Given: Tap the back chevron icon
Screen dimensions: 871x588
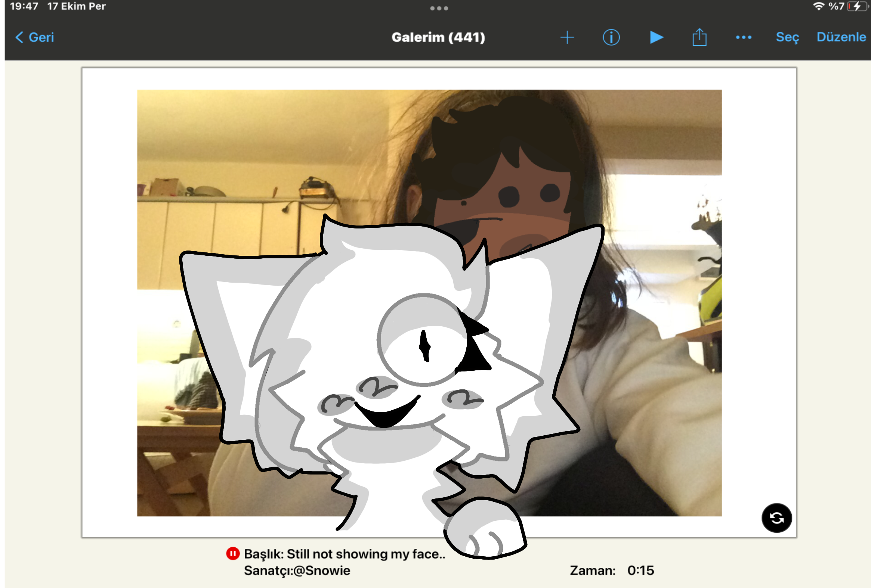Looking at the screenshot, I should pos(19,37).
